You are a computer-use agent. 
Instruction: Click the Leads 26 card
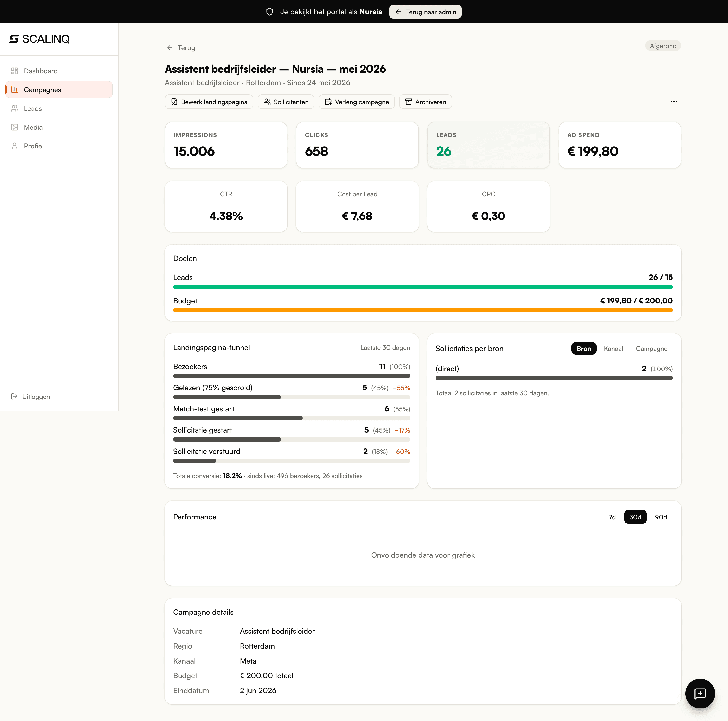pos(488,145)
